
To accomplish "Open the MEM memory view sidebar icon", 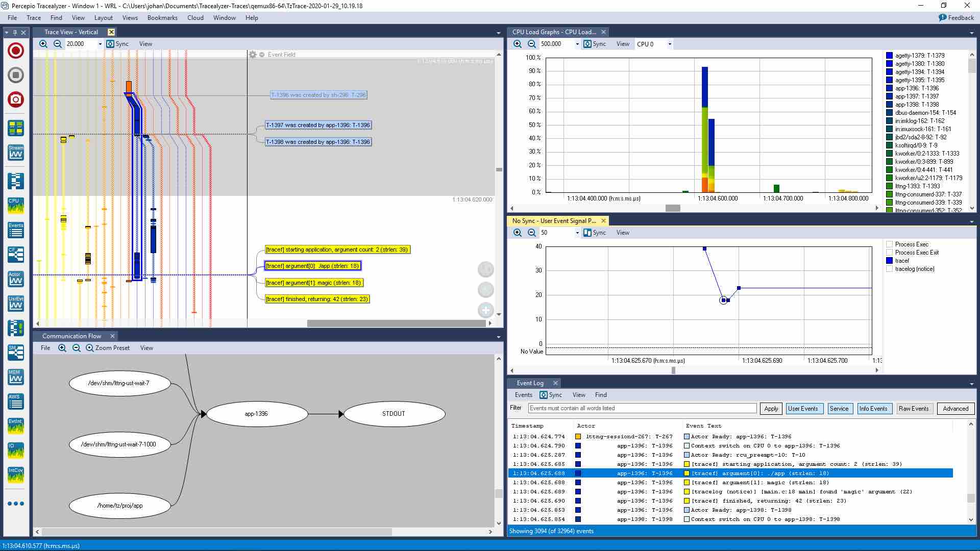I will coord(16,377).
